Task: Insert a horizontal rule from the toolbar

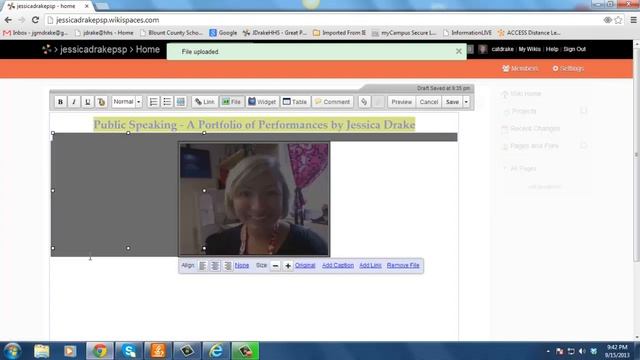Action: point(181,102)
